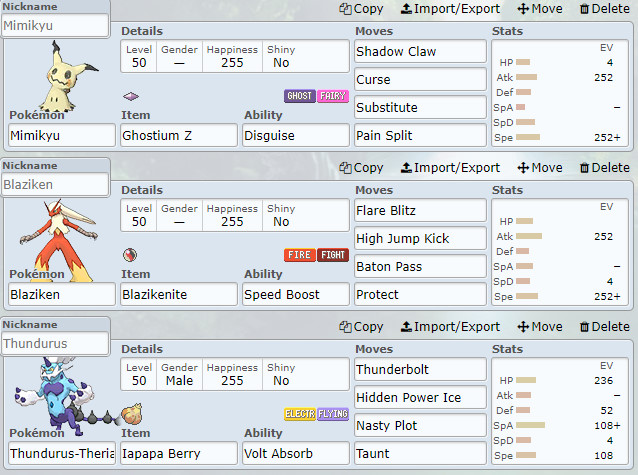Edit the High Jump Kick move slot
638x475 pixels.
420,239
